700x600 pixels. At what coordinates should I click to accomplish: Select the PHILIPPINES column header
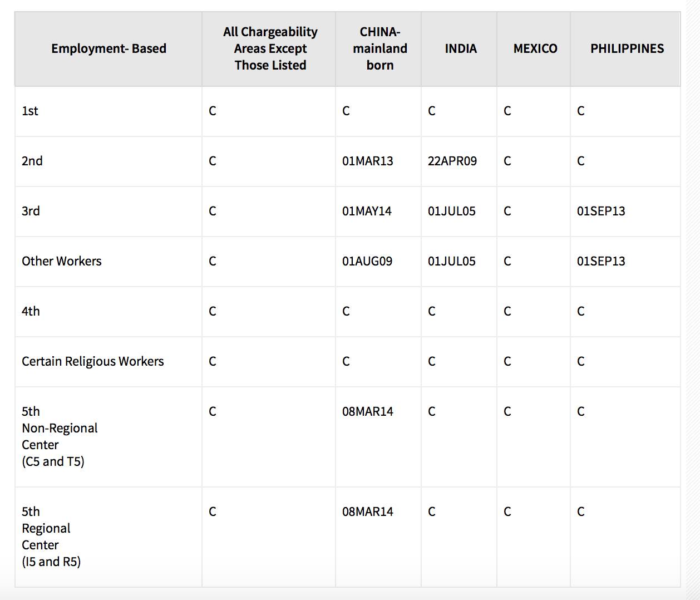pyautogui.click(x=627, y=48)
